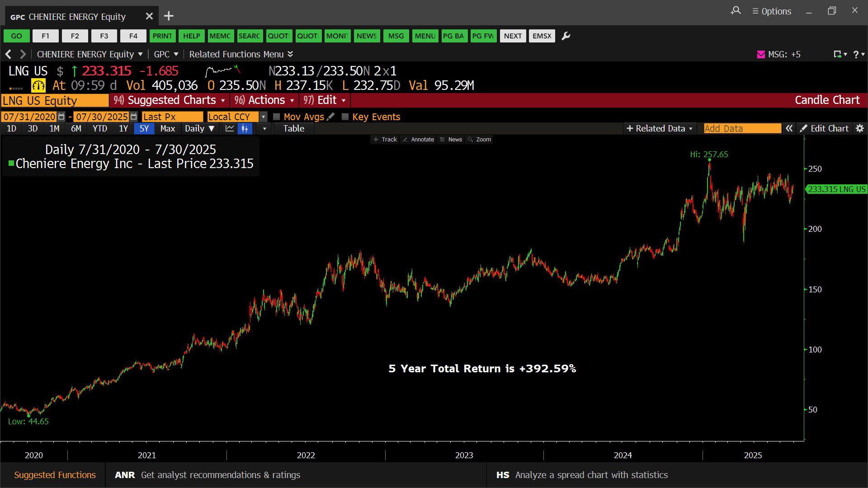868x488 pixels.
Task: Click the Edit Chart pencil button
Action: click(824, 128)
